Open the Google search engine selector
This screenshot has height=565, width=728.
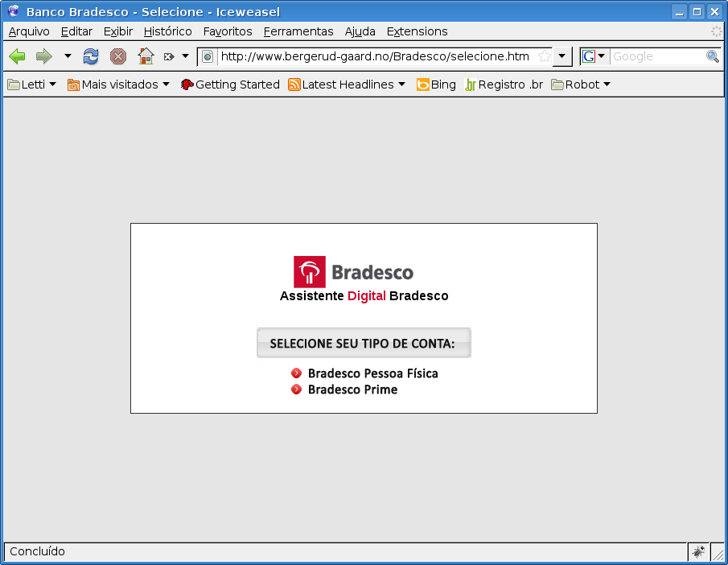594,56
